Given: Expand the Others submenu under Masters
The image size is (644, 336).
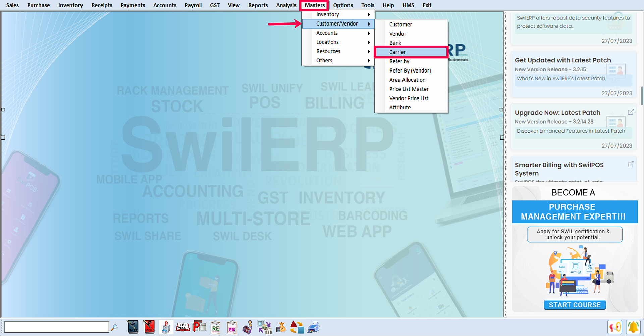Looking at the screenshot, I should [x=338, y=61].
